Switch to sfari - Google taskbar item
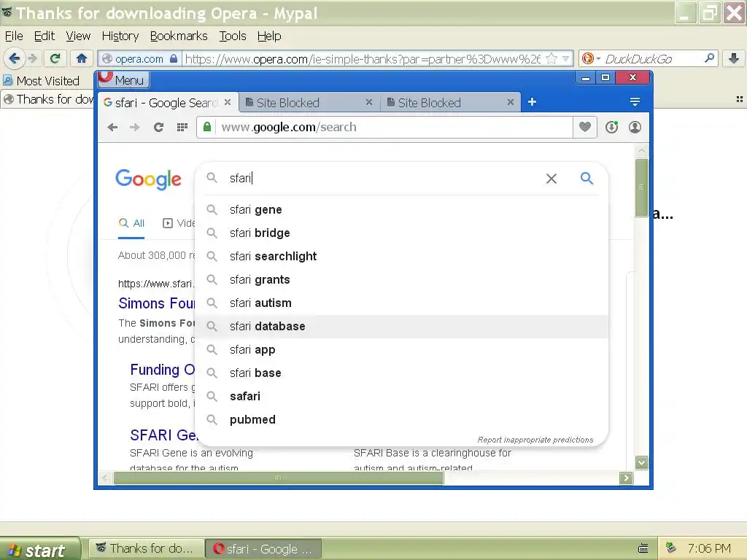The width and height of the screenshot is (747, 560). 263,548
